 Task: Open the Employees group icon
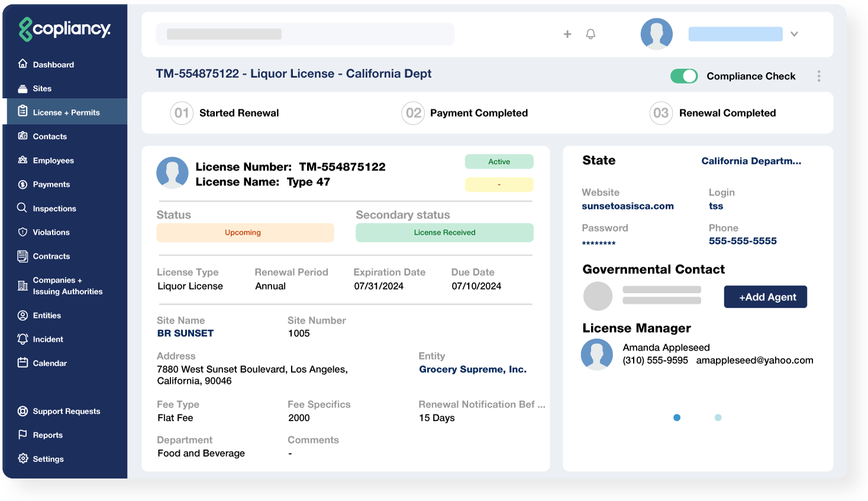(22, 160)
